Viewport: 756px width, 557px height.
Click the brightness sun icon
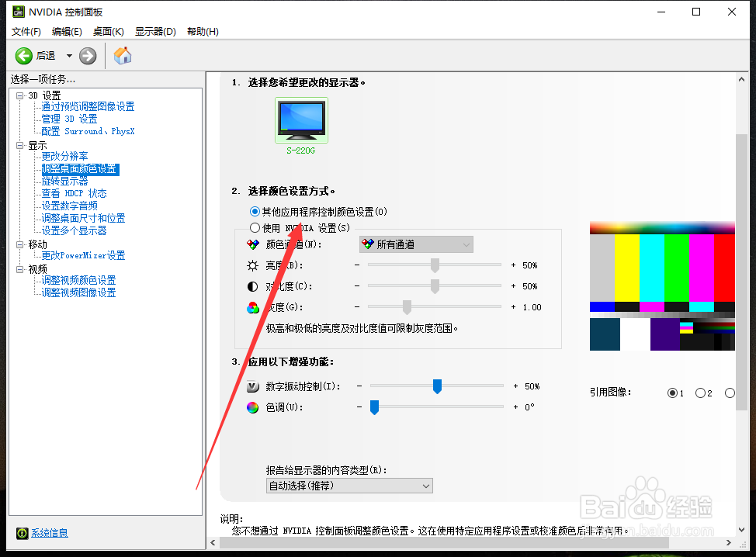(x=252, y=265)
